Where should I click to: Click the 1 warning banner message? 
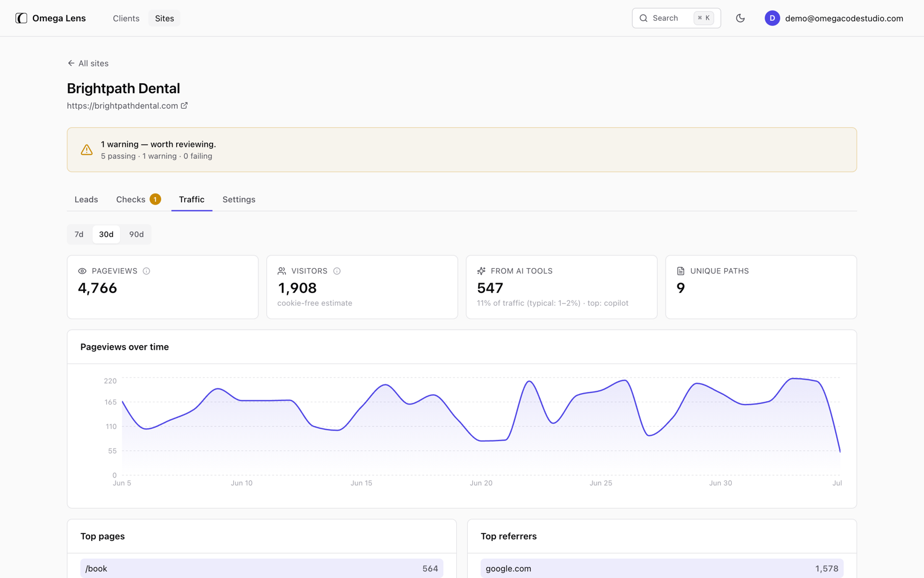[158, 144]
